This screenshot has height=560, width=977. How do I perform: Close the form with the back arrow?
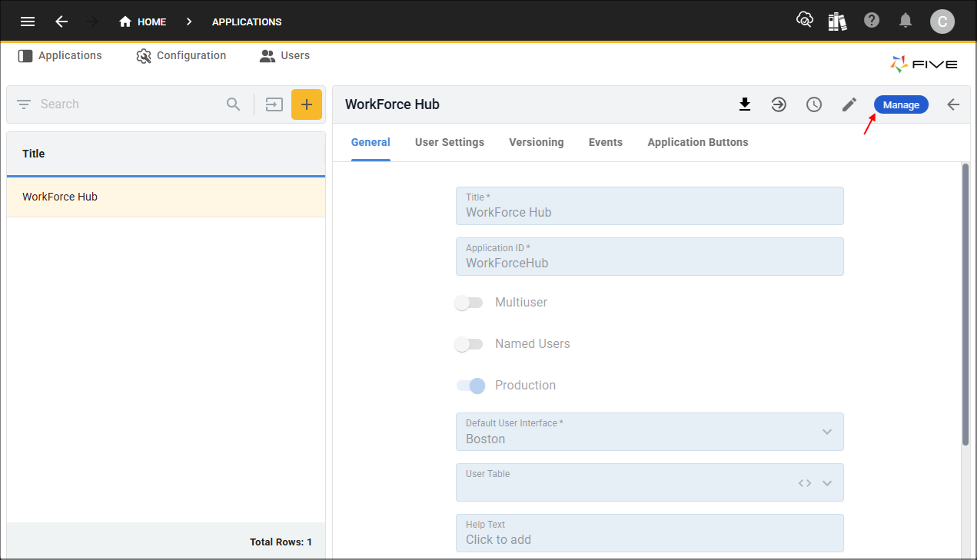click(953, 104)
